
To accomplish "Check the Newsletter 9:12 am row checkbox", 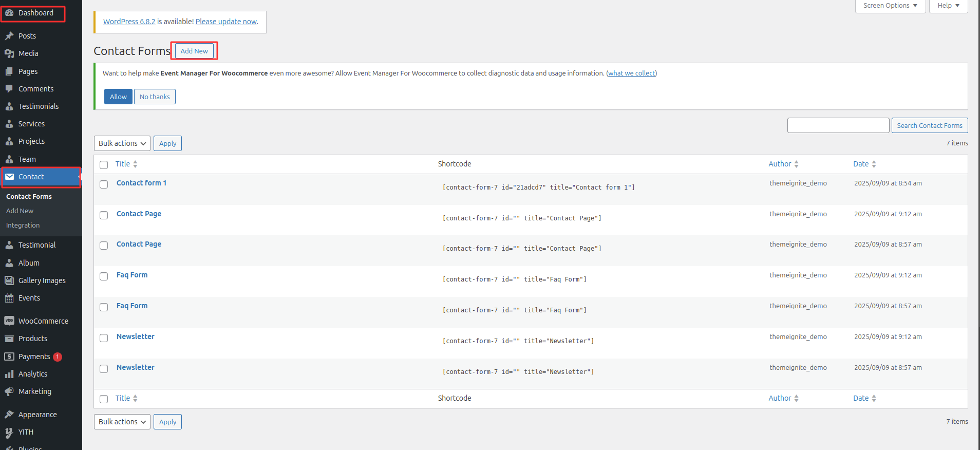I will (104, 338).
